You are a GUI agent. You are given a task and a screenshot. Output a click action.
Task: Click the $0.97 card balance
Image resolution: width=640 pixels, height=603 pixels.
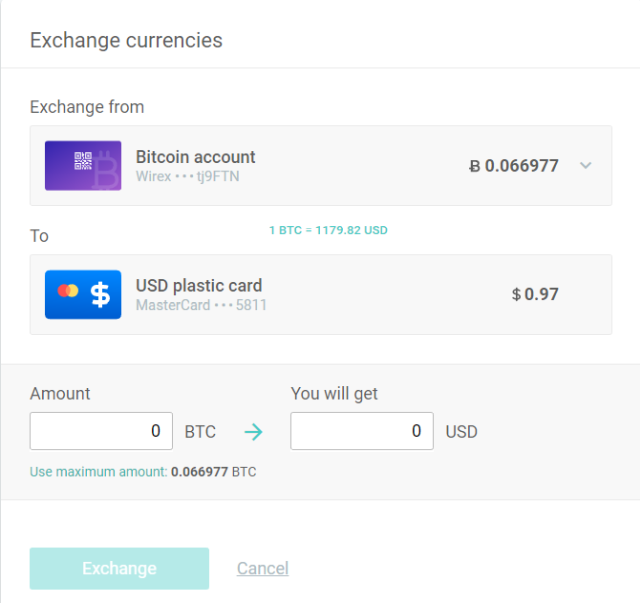point(535,294)
